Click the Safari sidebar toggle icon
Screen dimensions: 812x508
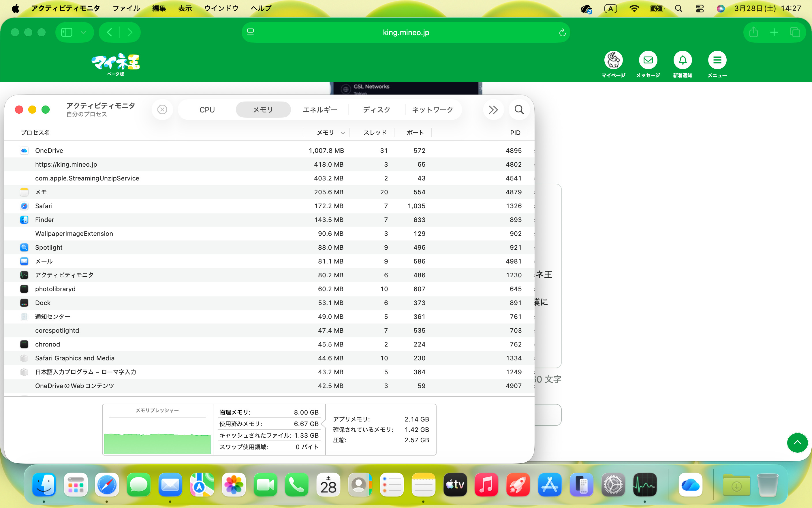pyautogui.click(x=67, y=32)
